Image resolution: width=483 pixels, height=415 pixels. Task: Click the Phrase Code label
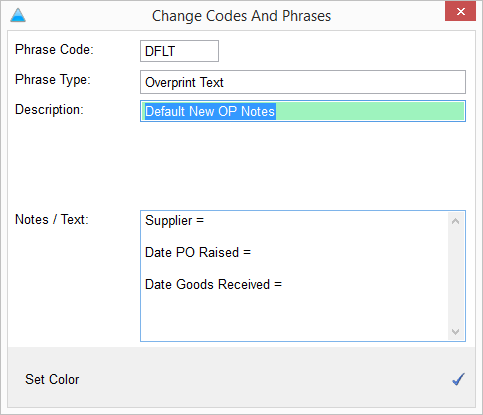54,49
